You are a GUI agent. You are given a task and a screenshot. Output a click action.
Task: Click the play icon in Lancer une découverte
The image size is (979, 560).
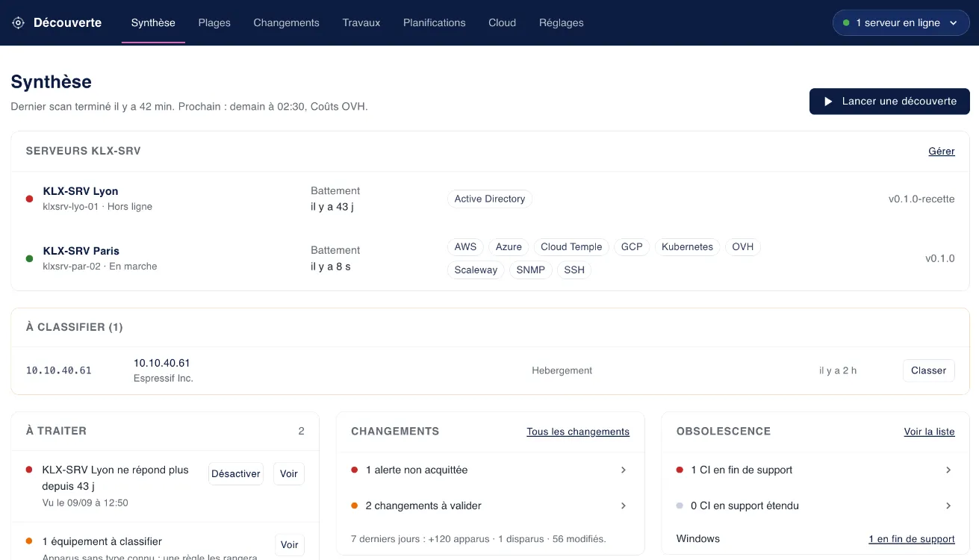(828, 102)
